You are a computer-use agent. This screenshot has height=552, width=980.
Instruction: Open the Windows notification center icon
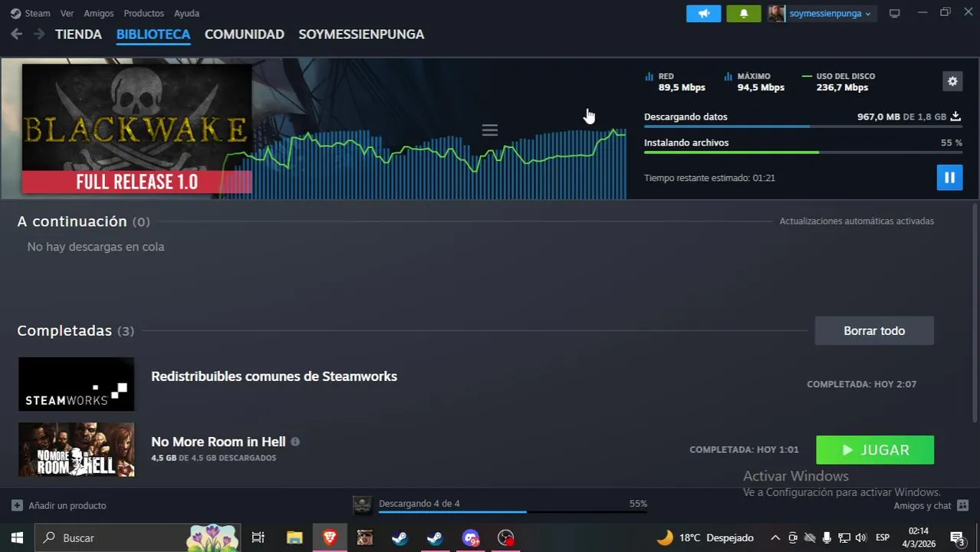click(x=957, y=538)
